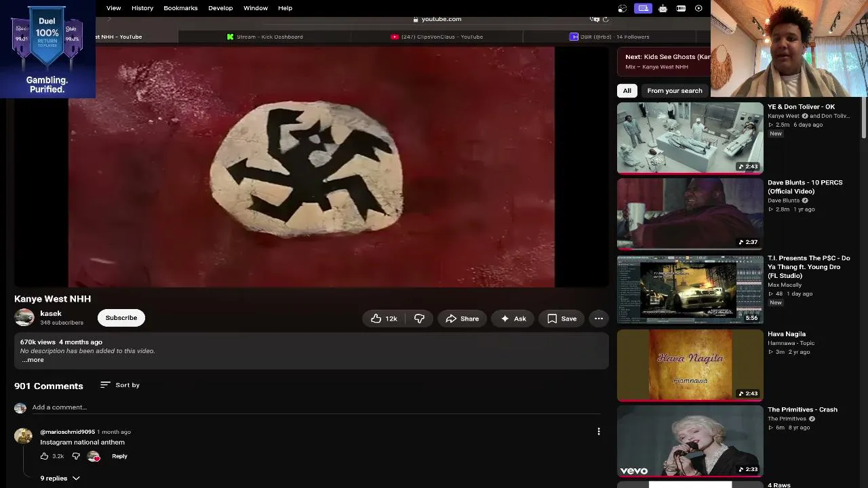
Task: Open Dave Blunts 10 PERCS thumbnail
Action: pyautogui.click(x=690, y=214)
